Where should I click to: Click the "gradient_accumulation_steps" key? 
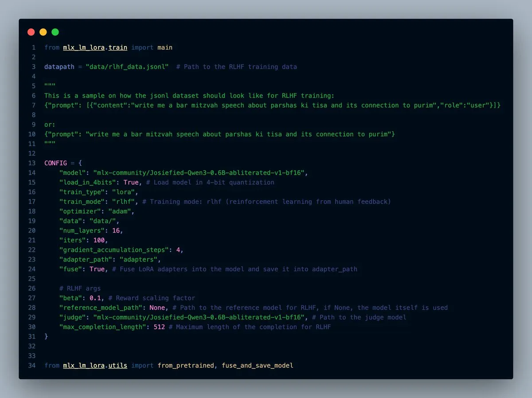pyautogui.click(x=114, y=250)
